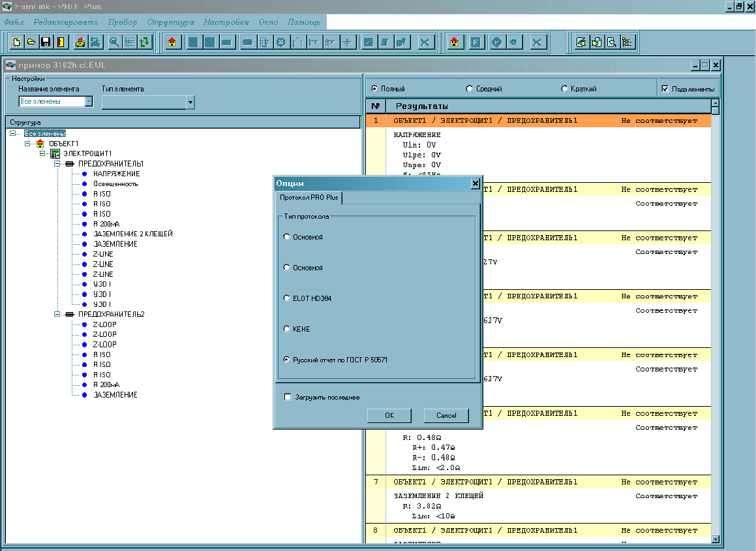Enable Загрузить последнее checkbox
The width and height of the screenshot is (756, 551).
(288, 397)
